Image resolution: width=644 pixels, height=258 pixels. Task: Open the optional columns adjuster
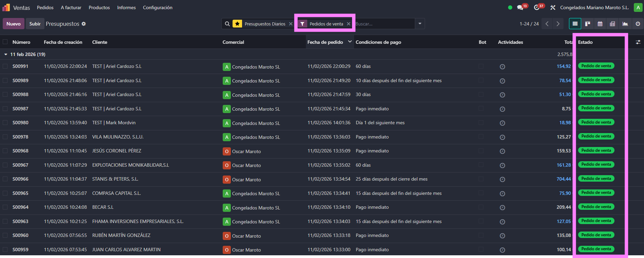(638, 42)
